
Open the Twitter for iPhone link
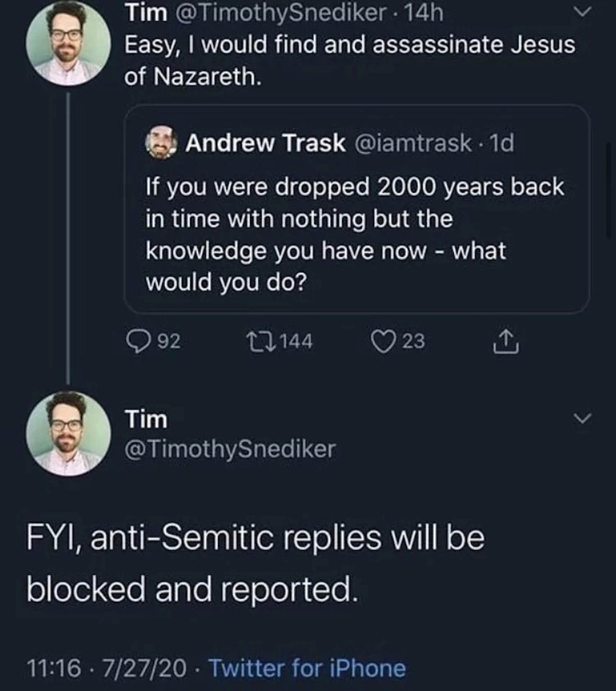coord(308,668)
